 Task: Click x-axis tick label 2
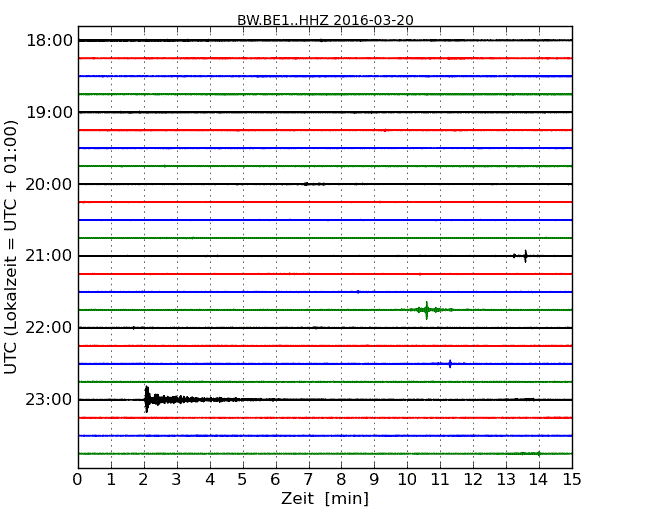143,479
